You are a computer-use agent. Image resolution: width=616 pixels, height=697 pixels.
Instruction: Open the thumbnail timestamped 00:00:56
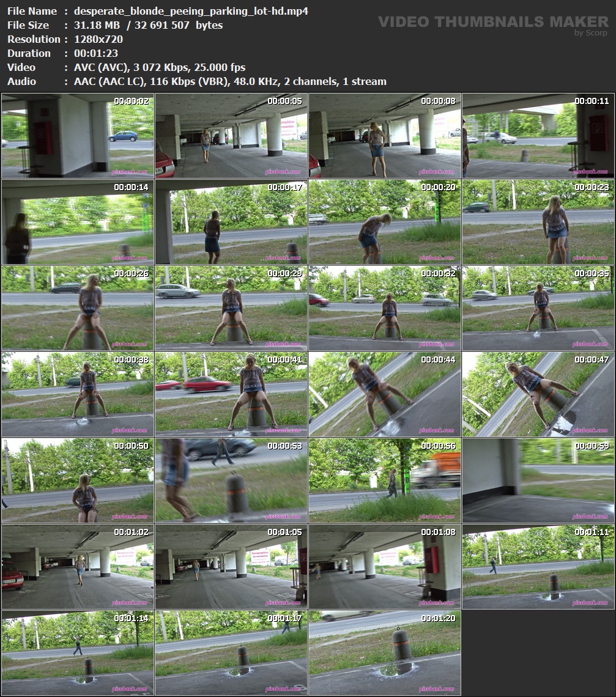pos(385,481)
